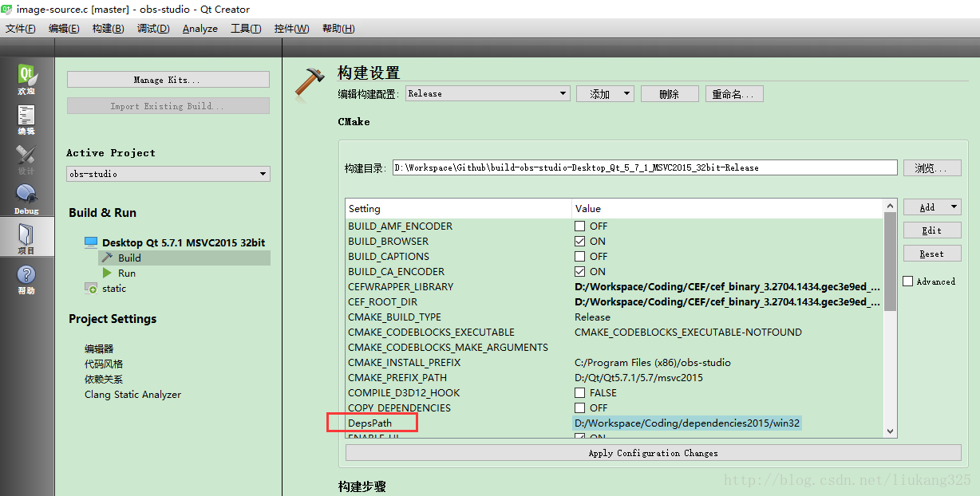Toggle BUILD_CAPTIONS checkbox
The height and width of the screenshot is (496, 980).
point(580,257)
